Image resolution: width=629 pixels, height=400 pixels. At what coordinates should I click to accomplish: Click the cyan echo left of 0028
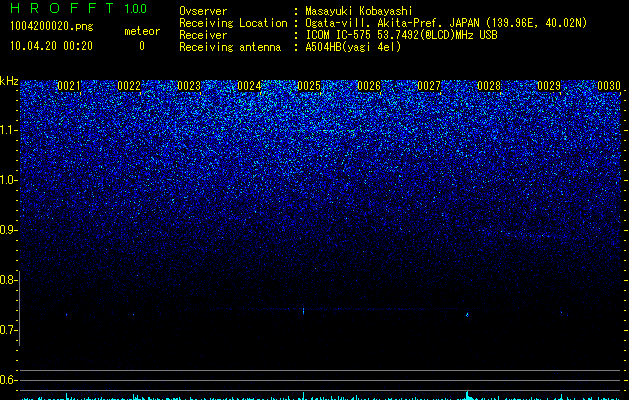click(x=467, y=315)
